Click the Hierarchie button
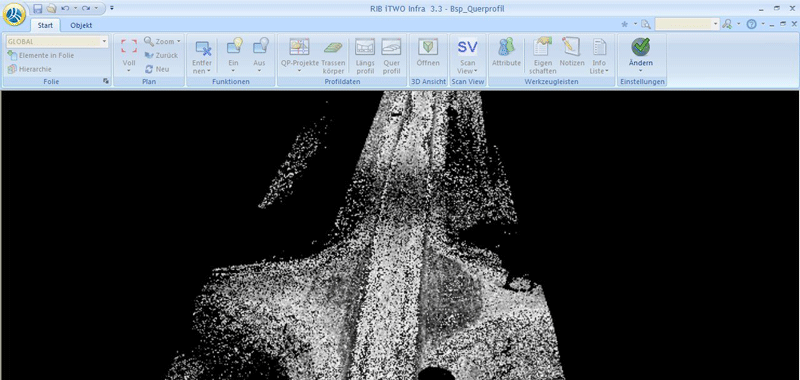 point(30,69)
